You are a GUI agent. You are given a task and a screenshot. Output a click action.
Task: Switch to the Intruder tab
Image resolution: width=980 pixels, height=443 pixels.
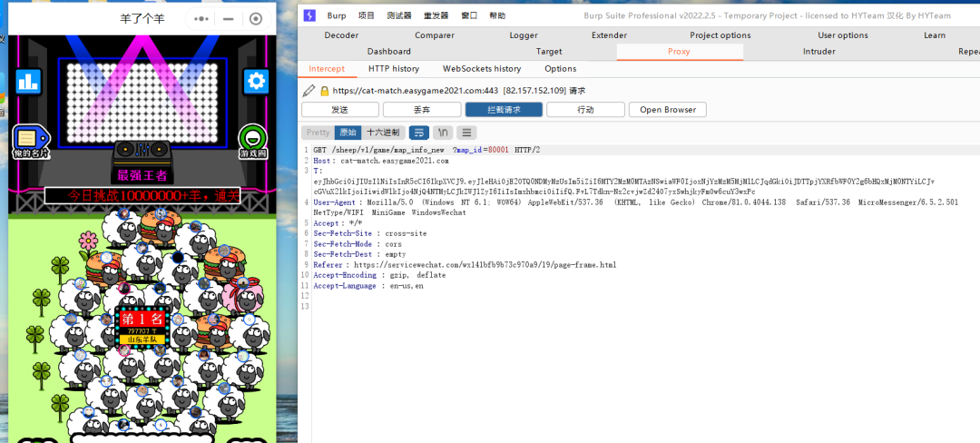818,51
